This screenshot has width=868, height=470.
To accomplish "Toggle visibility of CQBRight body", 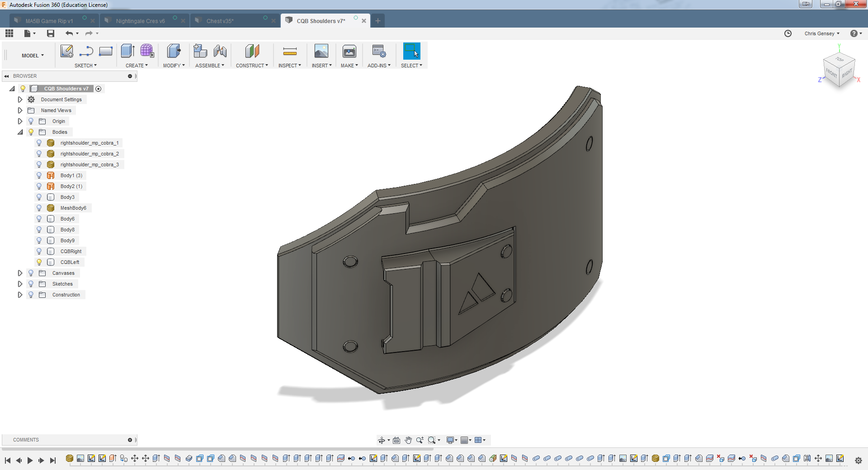I will tap(39, 251).
